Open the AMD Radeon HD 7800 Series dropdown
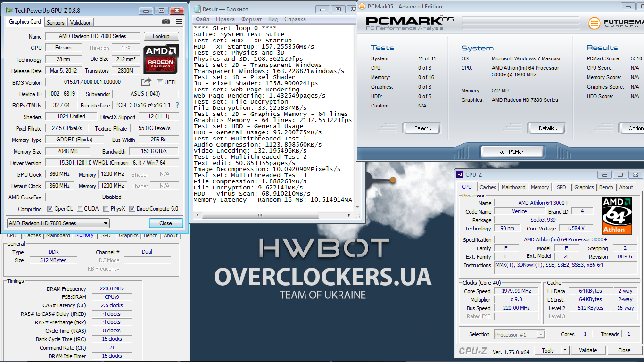644x362 pixels. tap(58, 223)
